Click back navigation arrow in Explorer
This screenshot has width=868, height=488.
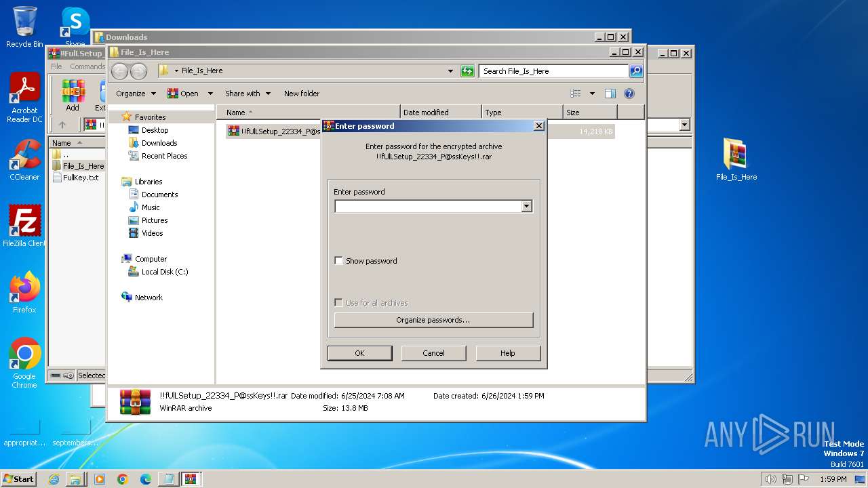click(119, 71)
